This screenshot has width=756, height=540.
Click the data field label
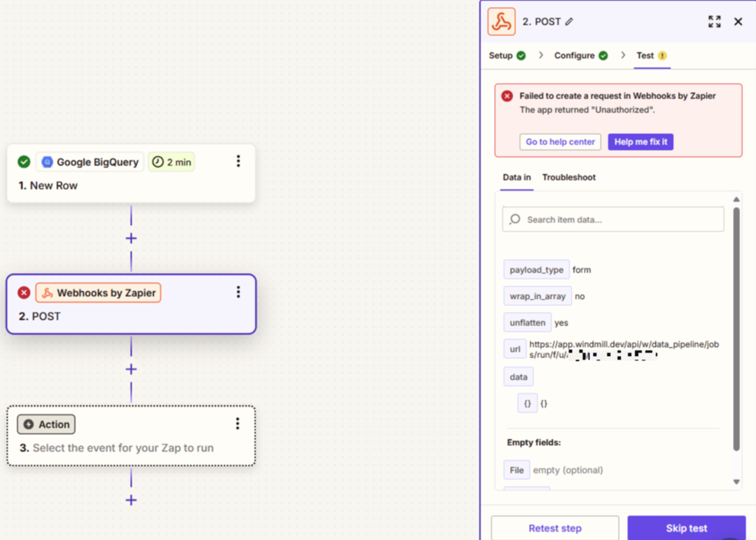click(518, 377)
